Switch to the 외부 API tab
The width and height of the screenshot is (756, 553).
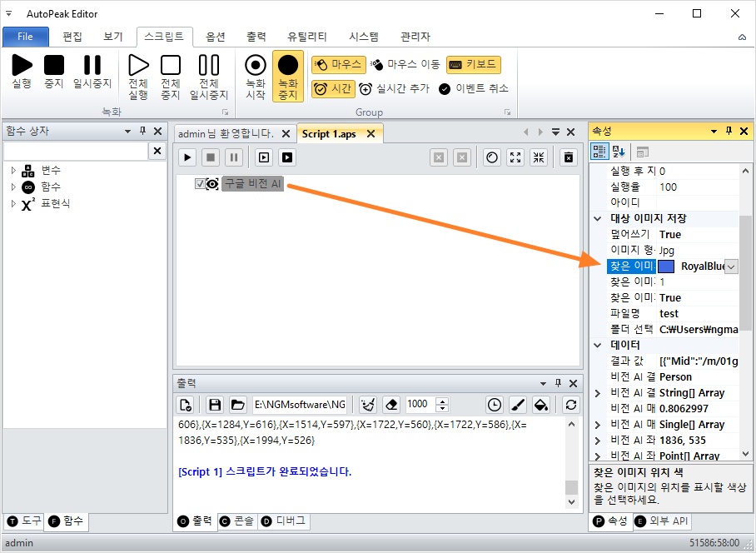click(661, 521)
